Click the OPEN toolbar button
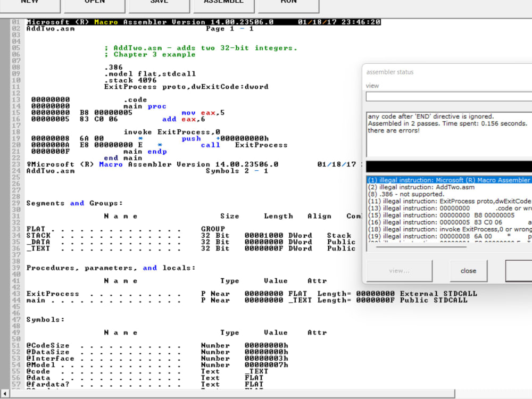The height and width of the screenshot is (399, 532). pos(95,5)
